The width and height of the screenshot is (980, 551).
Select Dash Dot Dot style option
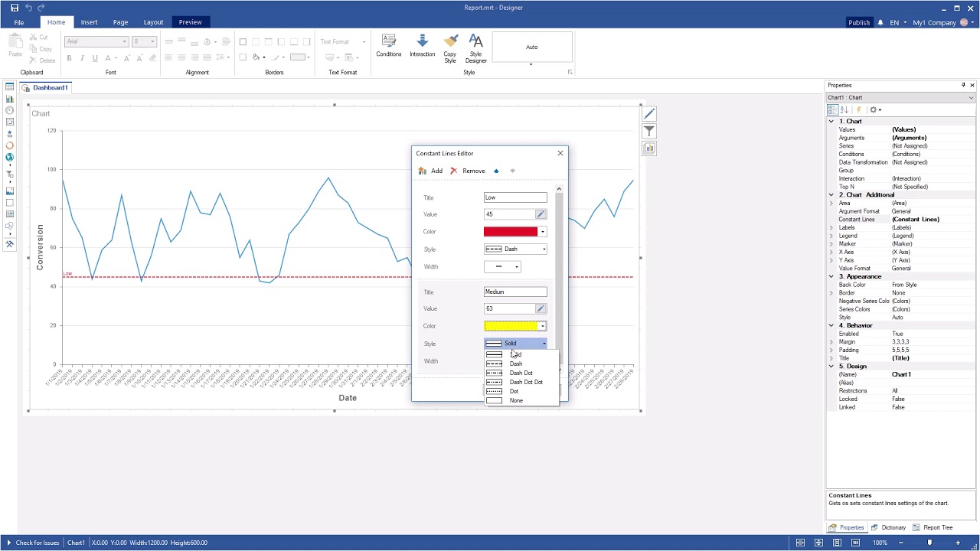(x=521, y=382)
